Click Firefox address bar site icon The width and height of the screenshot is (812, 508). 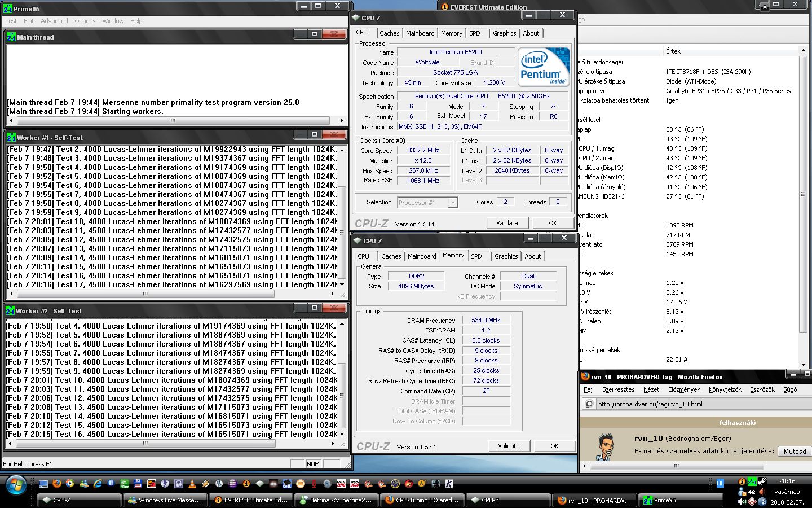pyautogui.click(x=589, y=404)
